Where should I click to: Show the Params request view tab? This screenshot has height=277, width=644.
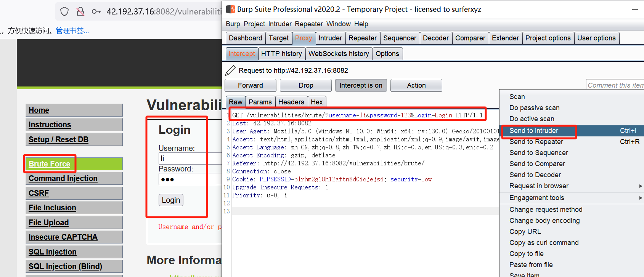tap(260, 102)
